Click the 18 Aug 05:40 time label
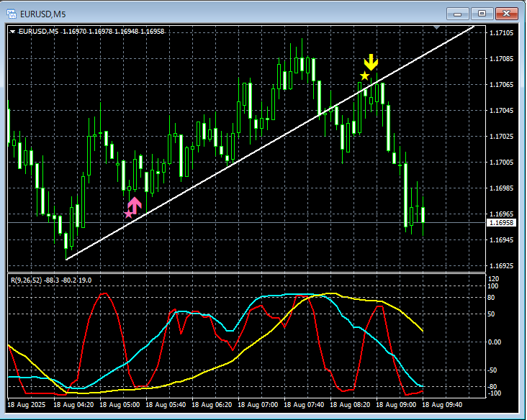527x420 pixels. [166, 405]
